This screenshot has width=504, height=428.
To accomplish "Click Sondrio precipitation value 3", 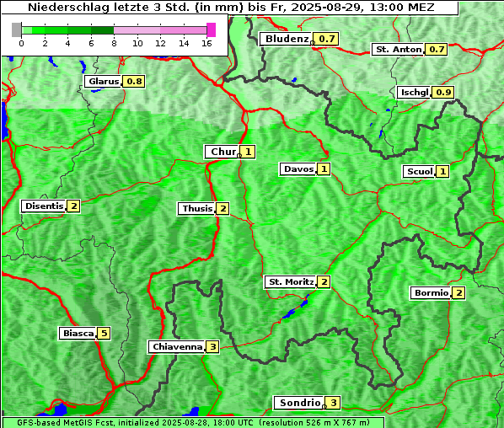I will pyautogui.click(x=333, y=403).
